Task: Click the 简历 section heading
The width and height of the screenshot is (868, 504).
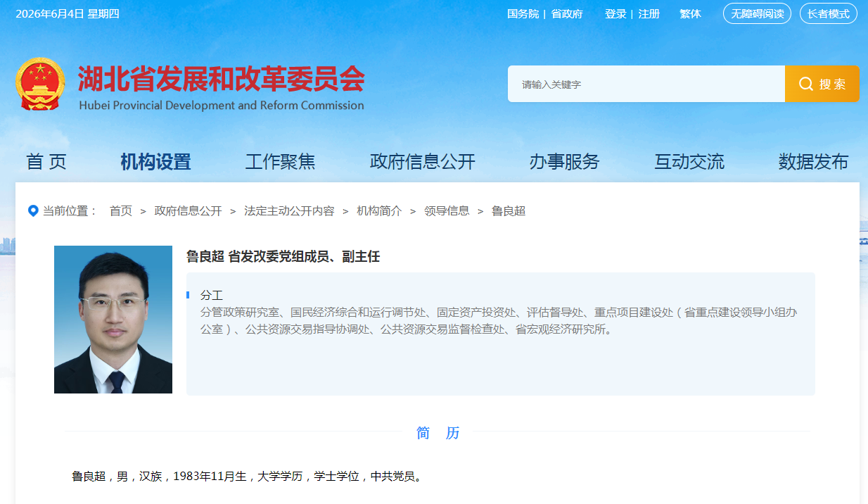Action: 438,433
